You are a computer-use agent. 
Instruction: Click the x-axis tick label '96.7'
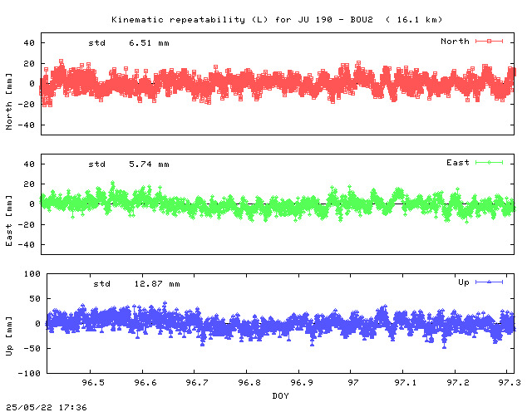tap(197, 382)
